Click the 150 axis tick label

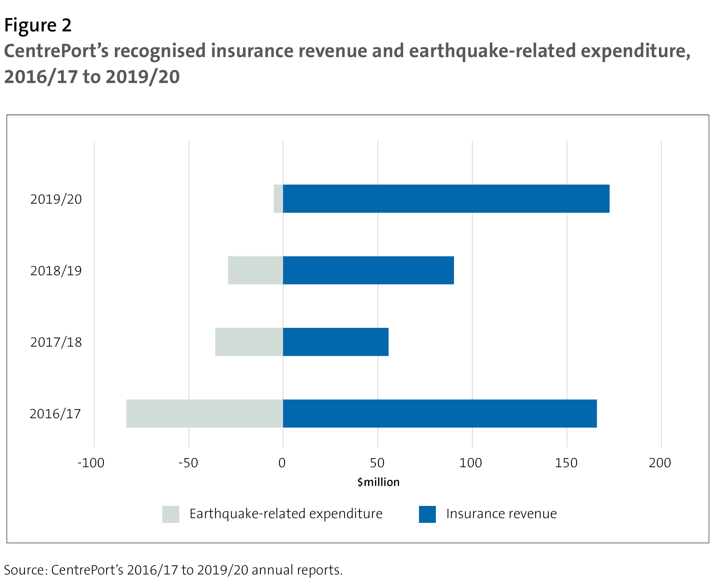pos(566,463)
